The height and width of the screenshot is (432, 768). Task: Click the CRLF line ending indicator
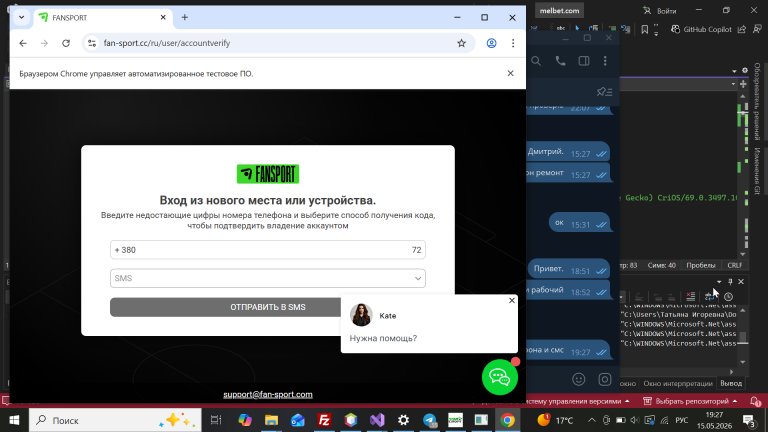(x=735, y=265)
